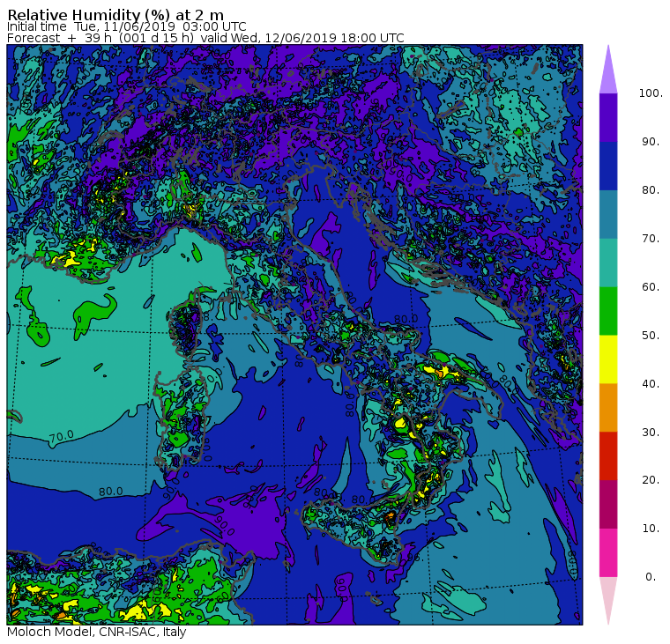Click the "50." colorbar label

651,336
